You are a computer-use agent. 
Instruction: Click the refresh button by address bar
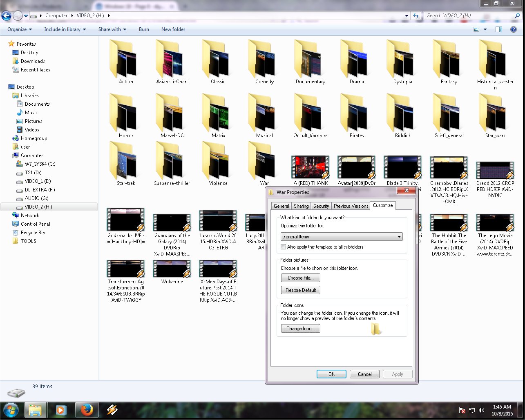416,16
